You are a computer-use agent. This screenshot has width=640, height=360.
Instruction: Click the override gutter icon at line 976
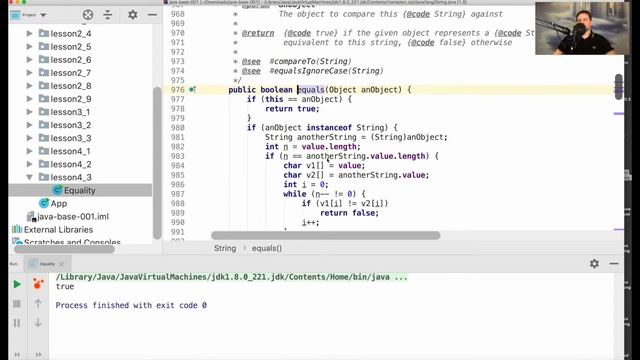(x=192, y=90)
